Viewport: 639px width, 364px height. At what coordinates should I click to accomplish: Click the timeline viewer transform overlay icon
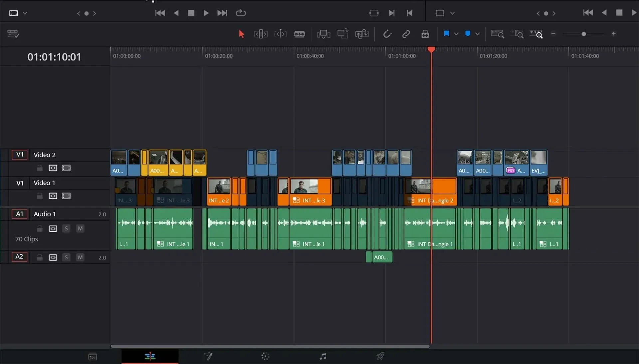pos(440,13)
